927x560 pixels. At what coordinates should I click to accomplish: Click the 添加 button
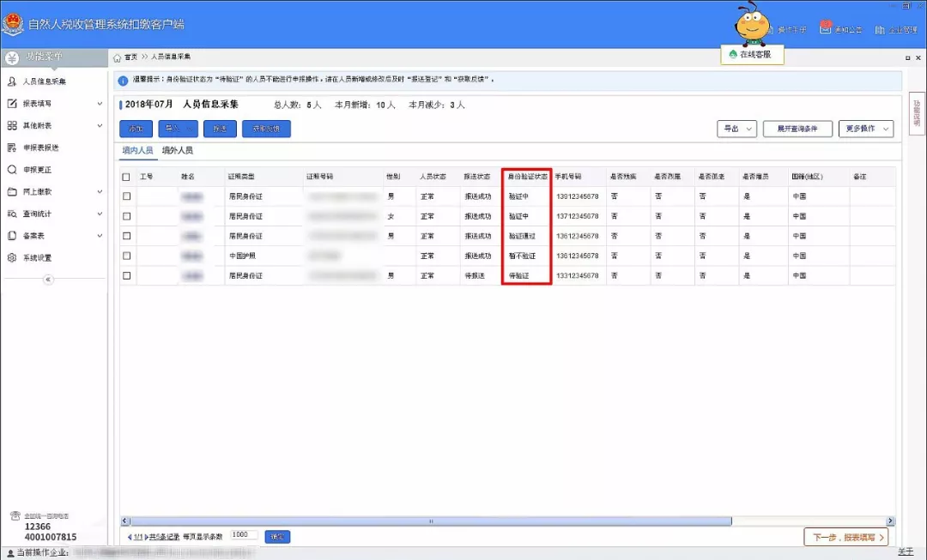coord(136,129)
